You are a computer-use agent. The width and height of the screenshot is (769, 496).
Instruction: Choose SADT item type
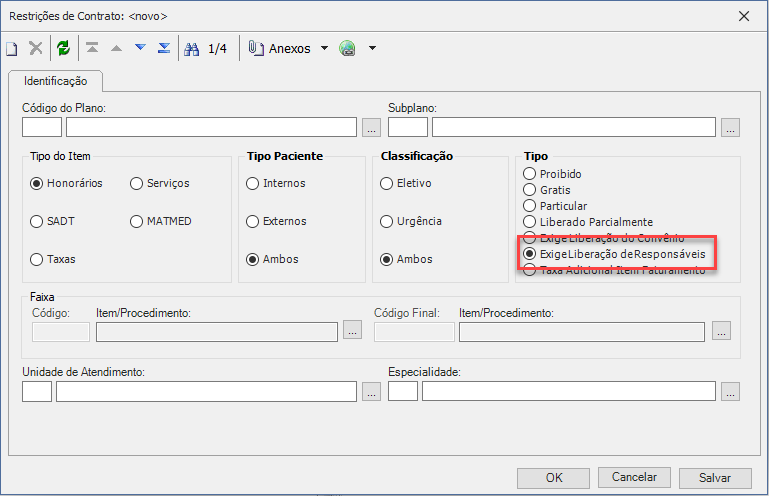[x=52, y=221]
